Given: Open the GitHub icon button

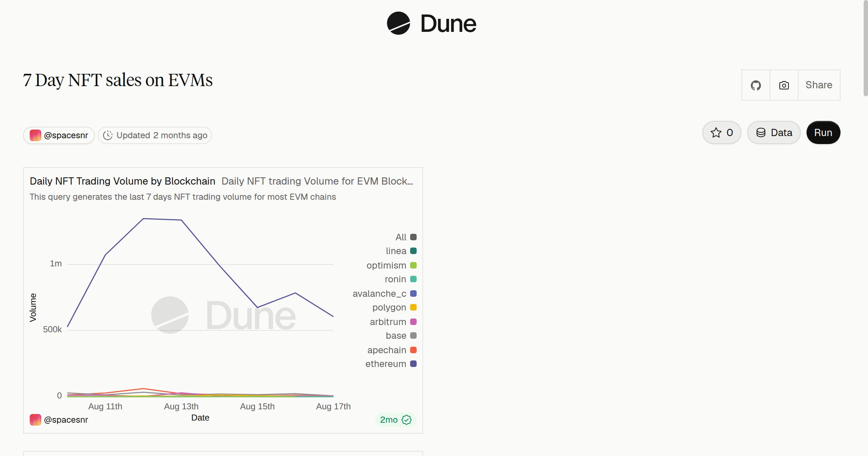Looking at the screenshot, I should [x=756, y=85].
